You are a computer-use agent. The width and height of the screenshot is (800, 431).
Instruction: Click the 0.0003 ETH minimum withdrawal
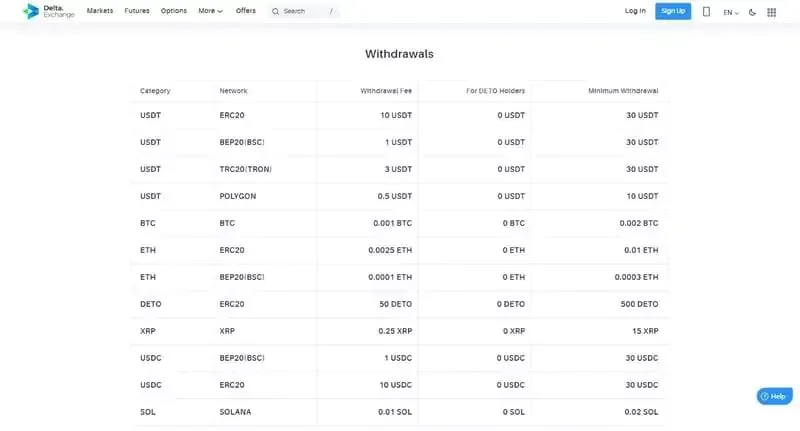tap(636, 277)
